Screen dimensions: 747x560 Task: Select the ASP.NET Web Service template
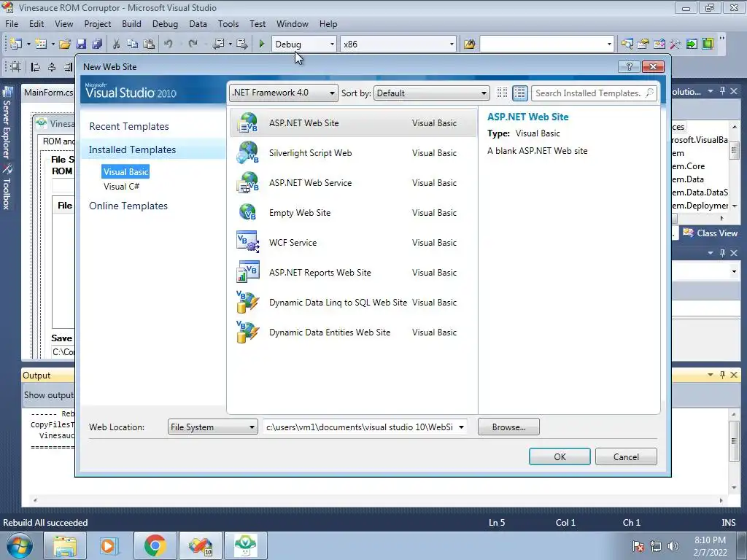(x=353, y=183)
